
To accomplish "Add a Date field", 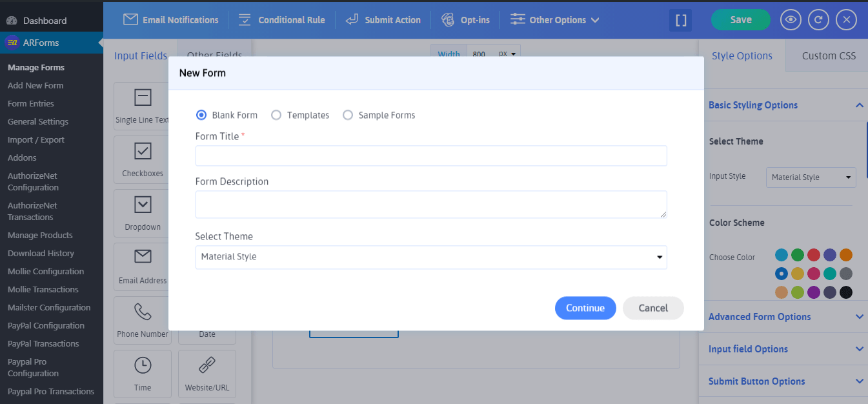I will (x=207, y=334).
